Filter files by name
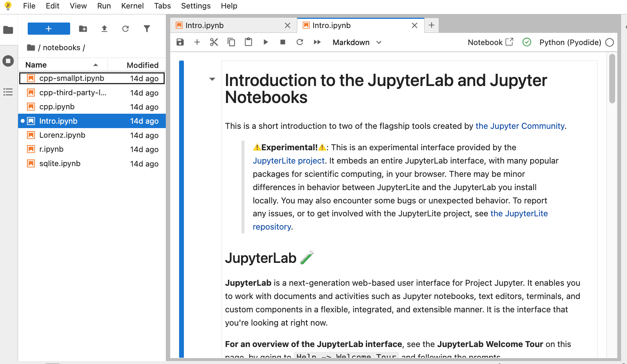 click(x=147, y=28)
